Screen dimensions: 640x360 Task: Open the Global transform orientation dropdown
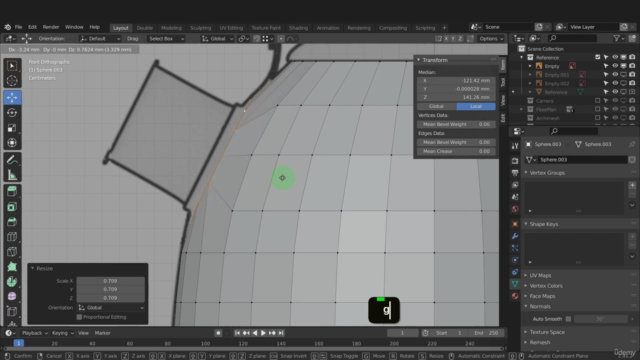pos(218,39)
